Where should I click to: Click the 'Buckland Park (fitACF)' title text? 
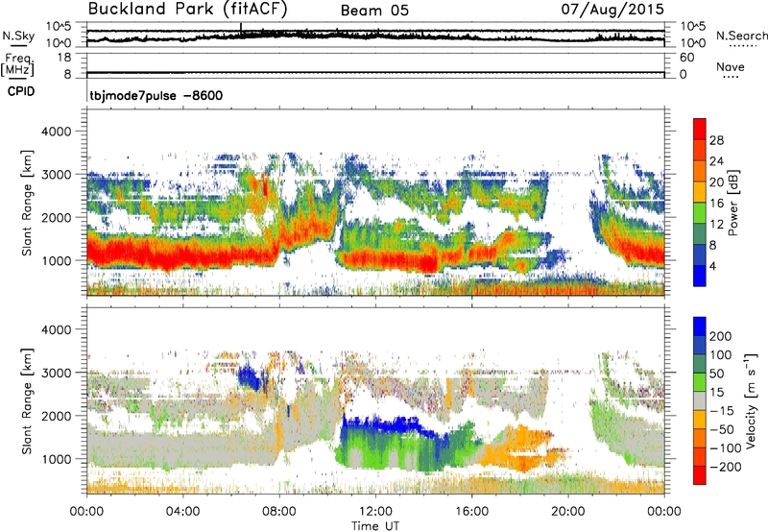(x=187, y=10)
